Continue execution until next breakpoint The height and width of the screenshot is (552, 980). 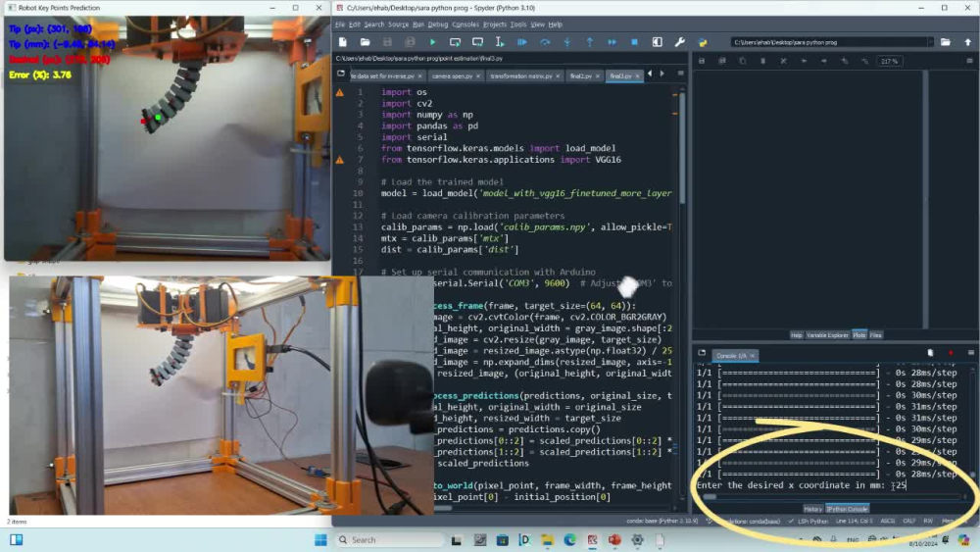pyautogui.click(x=612, y=42)
